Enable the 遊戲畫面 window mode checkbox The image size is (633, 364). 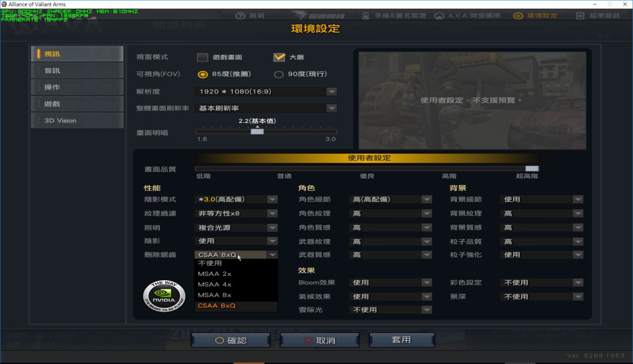pyautogui.click(x=202, y=57)
